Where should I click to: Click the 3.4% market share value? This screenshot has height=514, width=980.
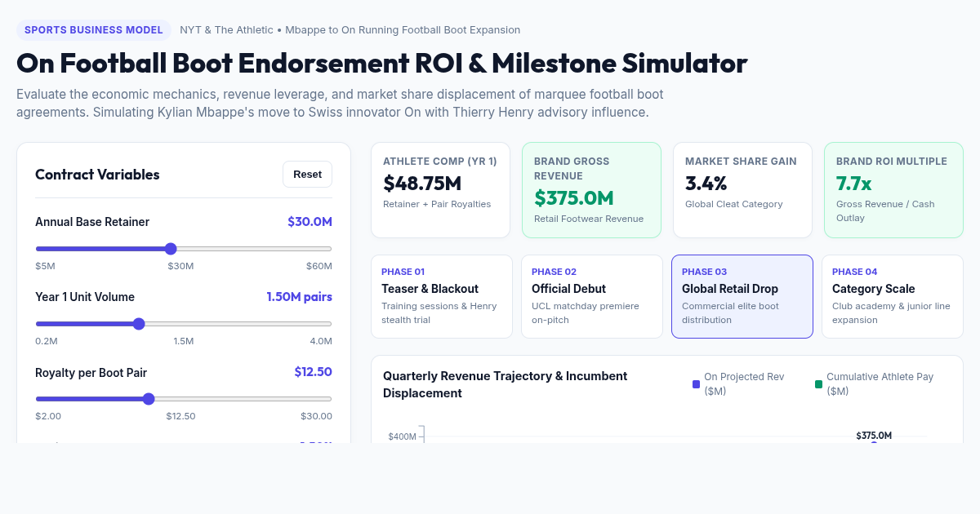706,183
